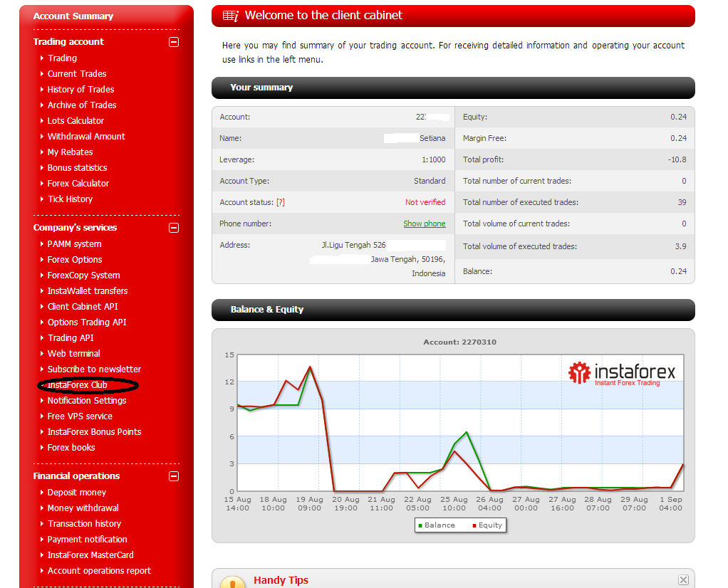Open Payment notification

(x=88, y=540)
